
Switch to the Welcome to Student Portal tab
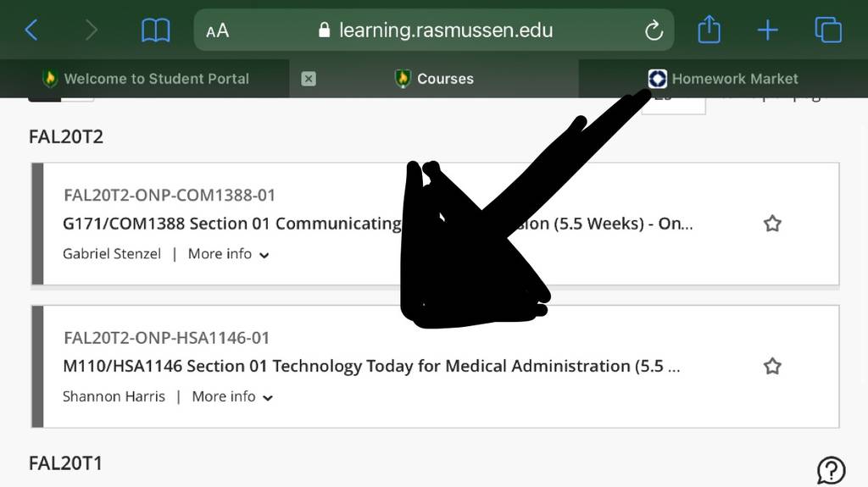pyautogui.click(x=145, y=79)
